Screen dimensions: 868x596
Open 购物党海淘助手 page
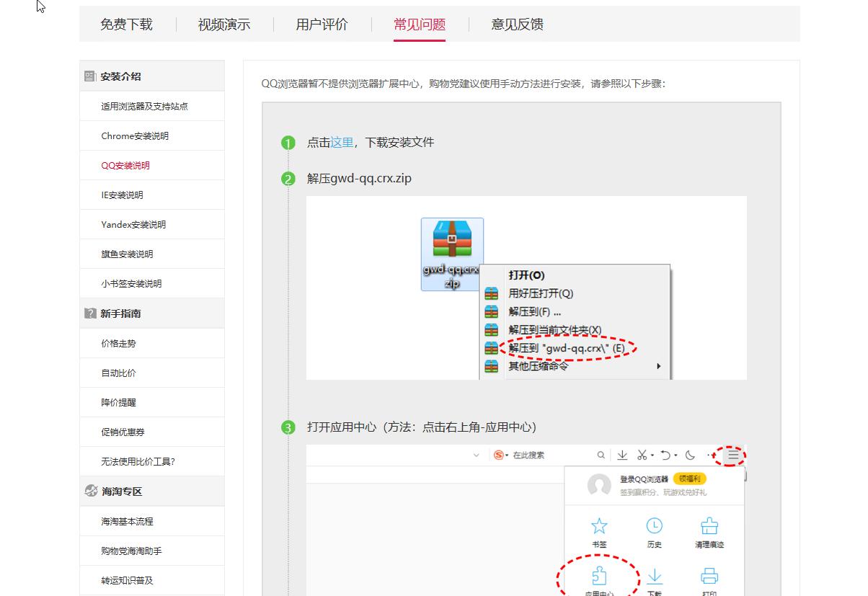tap(131, 551)
